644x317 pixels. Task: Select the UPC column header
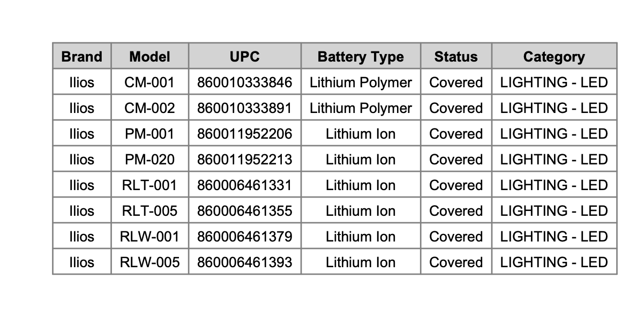coord(244,57)
